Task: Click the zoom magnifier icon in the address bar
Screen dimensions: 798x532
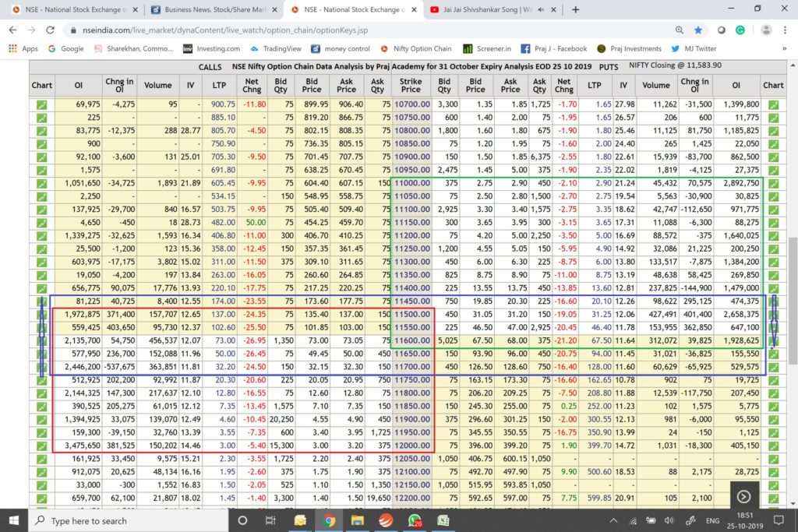Action: (680, 30)
